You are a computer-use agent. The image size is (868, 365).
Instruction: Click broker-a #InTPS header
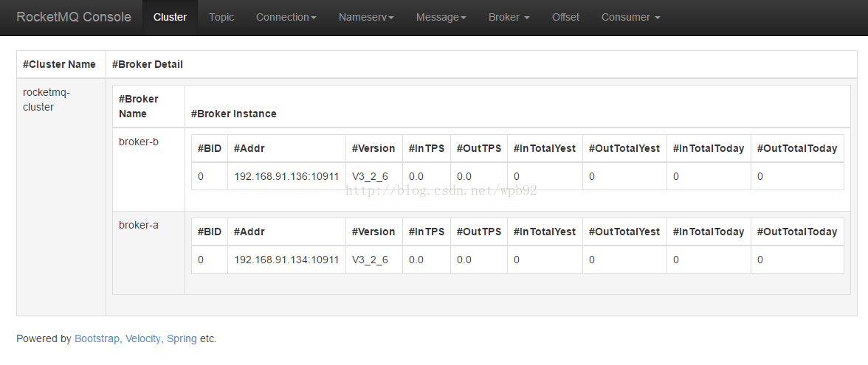coord(427,232)
